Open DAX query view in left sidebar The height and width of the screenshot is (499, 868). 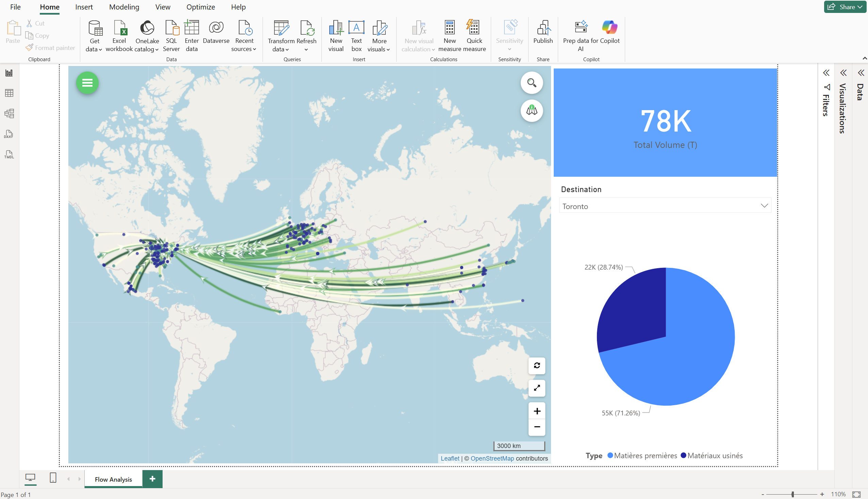click(x=9, y=134)
